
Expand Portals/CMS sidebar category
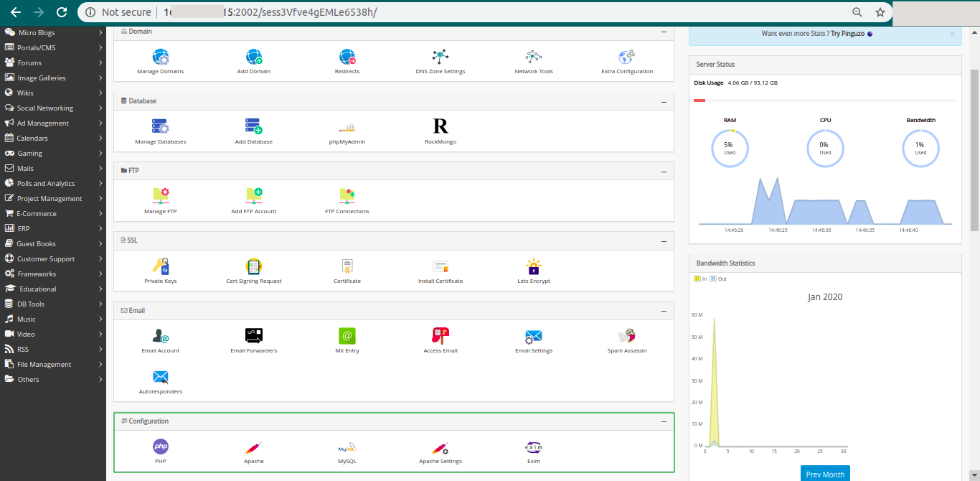coord(52,47)
